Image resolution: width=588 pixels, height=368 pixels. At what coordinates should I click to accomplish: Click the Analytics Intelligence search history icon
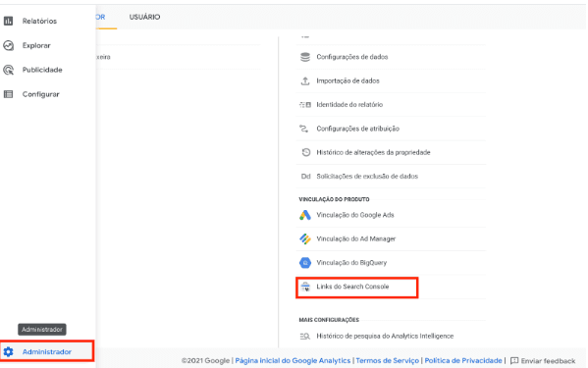point(305,337)
